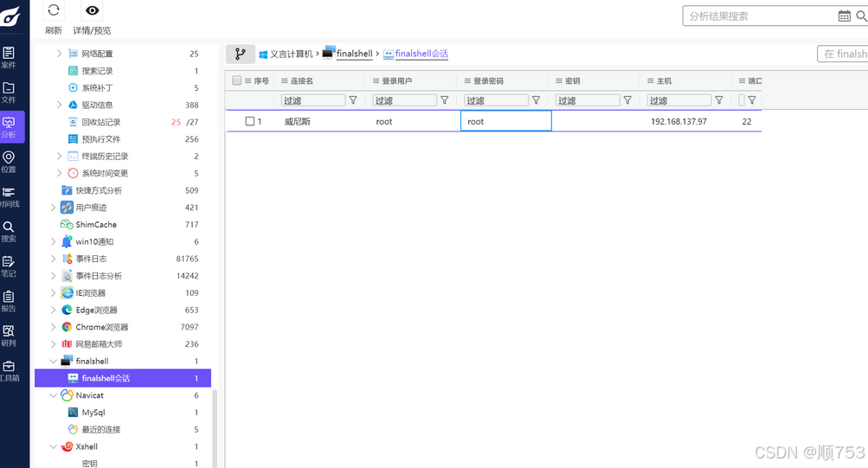The width and height of the screenshot is (868, 468).
Task: Click the magnifier icon in search box
Action: (x=861, y=16)
